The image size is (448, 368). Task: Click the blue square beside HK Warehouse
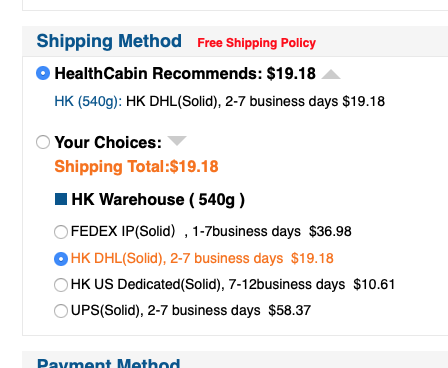click(61, 199)
